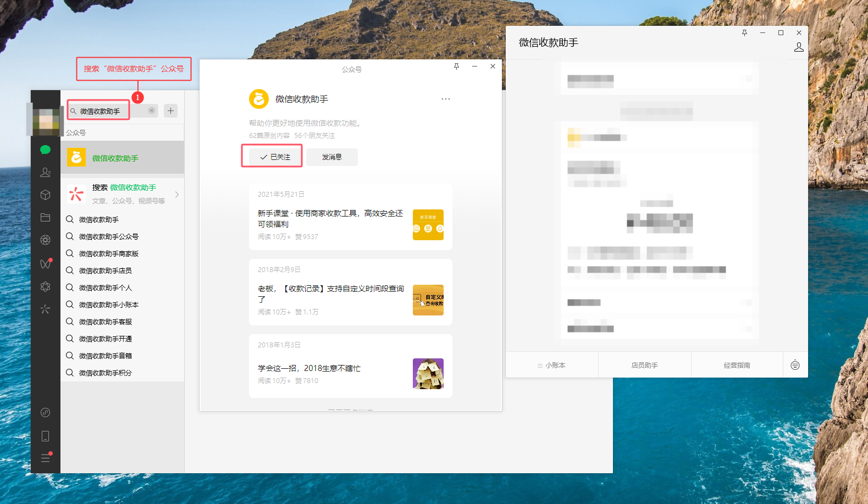The height and width of the screenshot is (504, 868).
Task: Expand the 小账本 bottom menu
Action: pos(552,365)
